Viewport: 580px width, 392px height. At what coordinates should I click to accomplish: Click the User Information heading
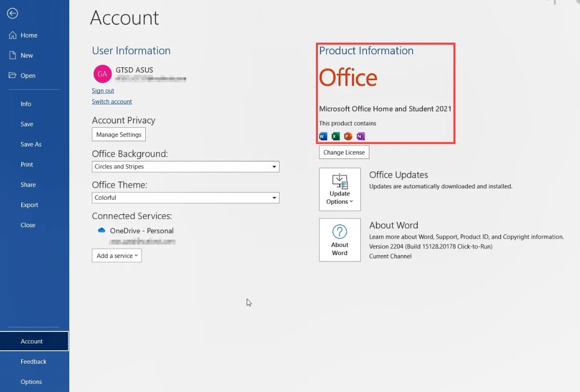[x=131, y=51]
